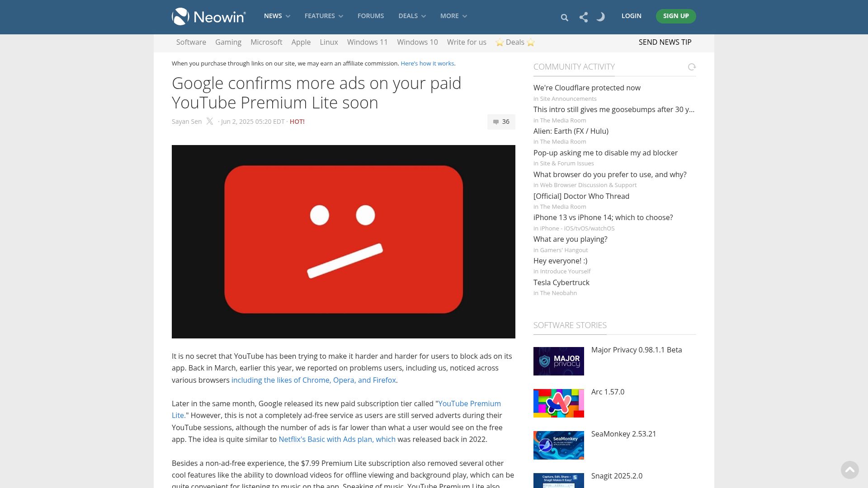Open the starred Deals subnav link
This screenshot has height=488, width=868.
coord(515,42)
